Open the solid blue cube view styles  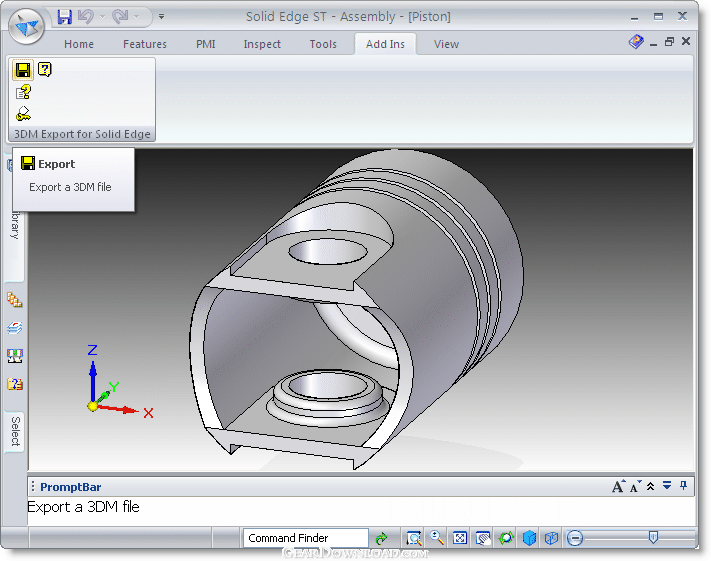point(529,538)
